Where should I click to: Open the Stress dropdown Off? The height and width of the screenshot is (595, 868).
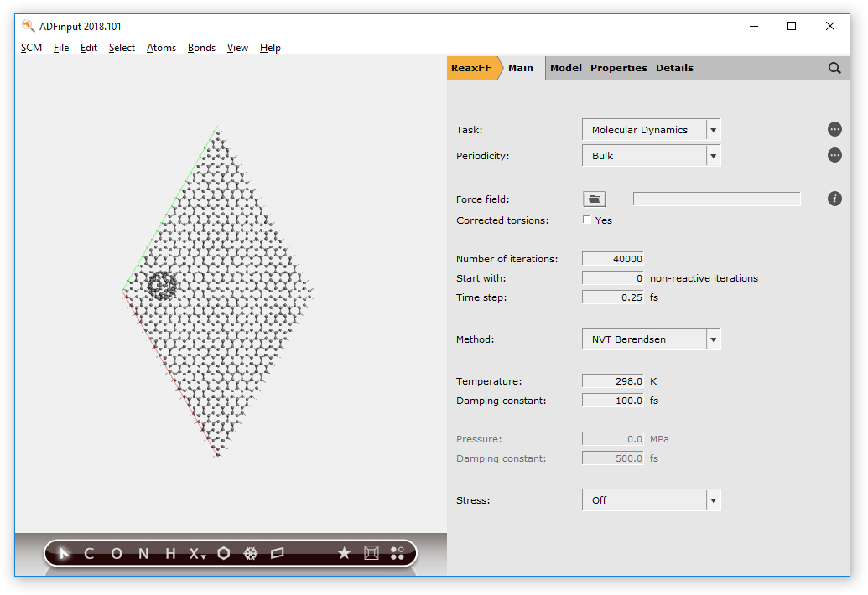coord(651,500)
